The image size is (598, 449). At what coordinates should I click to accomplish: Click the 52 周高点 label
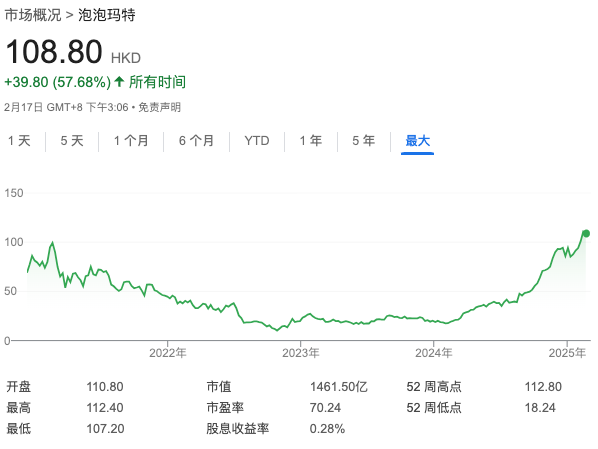tap(434, 387)
